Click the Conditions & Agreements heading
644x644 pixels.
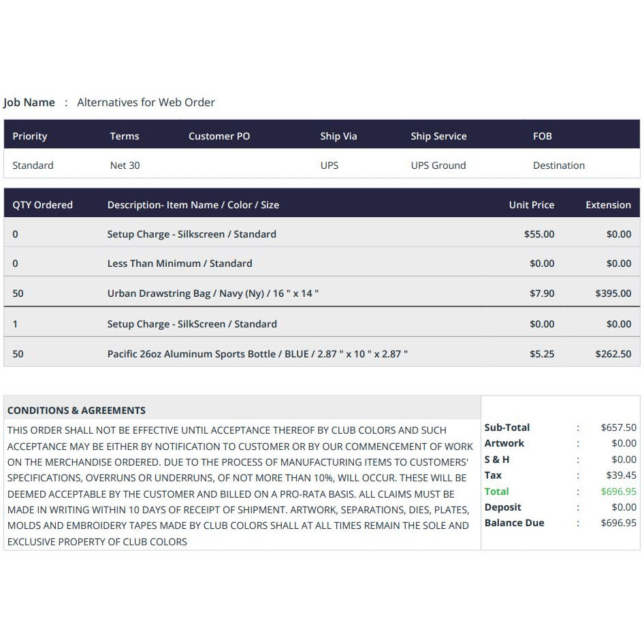76,410
